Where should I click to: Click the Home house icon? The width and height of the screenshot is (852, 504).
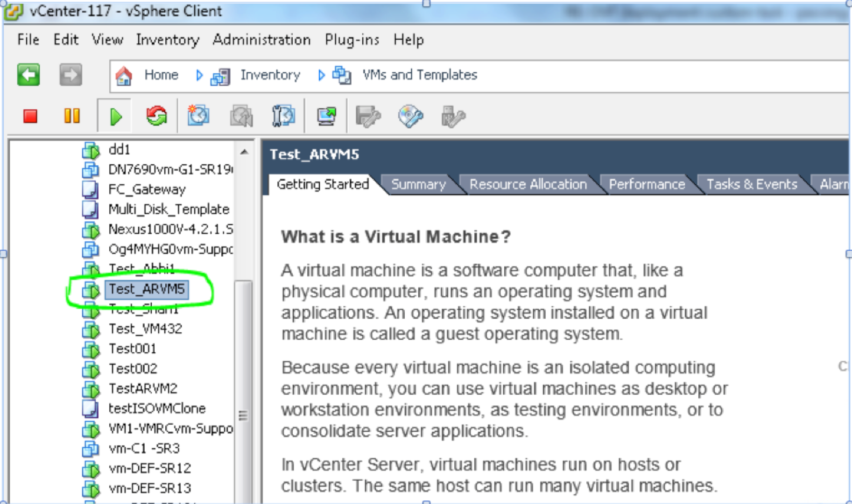click(124, 75)
